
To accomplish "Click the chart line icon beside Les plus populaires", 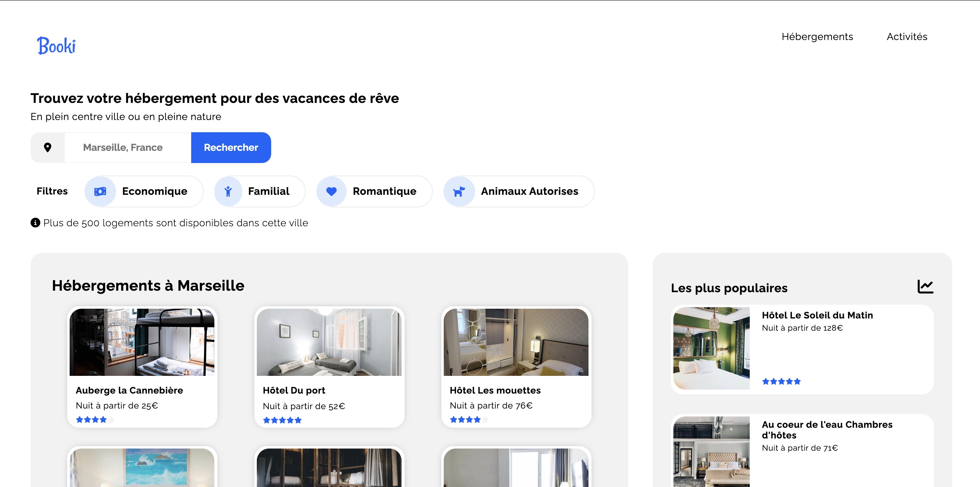I will click(x=925, y=286).
